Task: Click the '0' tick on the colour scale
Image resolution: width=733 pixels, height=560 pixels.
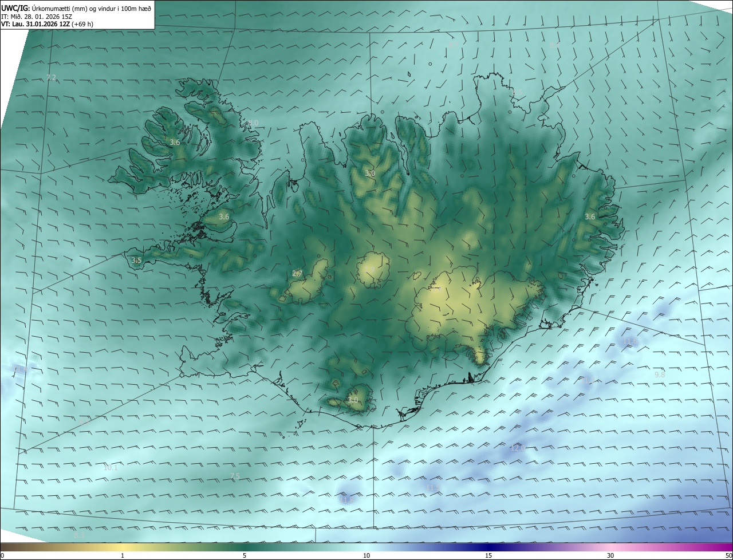Action: tap(2, 555)
